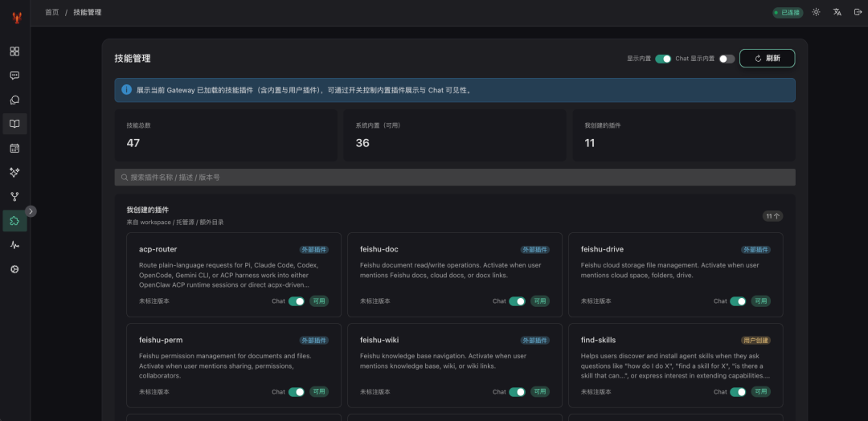868x421 pixels.
Task: Click the 用户创建 tag on find-skills
Action: tap(755, 341)
